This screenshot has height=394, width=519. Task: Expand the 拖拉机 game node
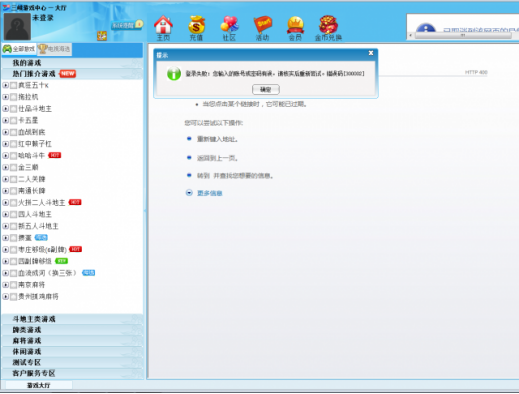pos(6,97)
